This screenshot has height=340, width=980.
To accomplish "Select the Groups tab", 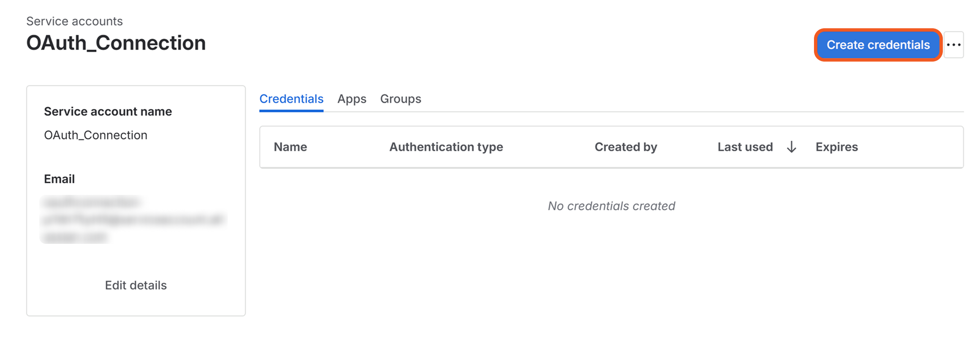I will point(400,99).
